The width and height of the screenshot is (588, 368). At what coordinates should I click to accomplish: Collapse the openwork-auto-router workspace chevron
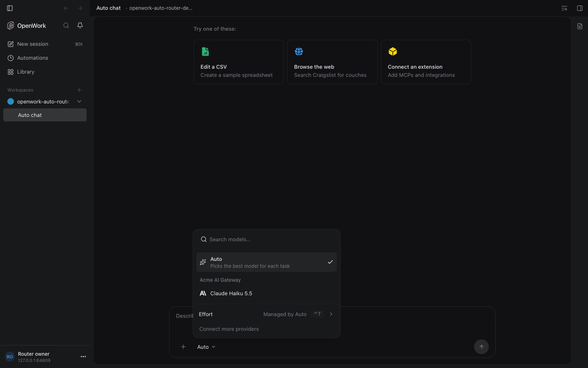click(79, 101)
